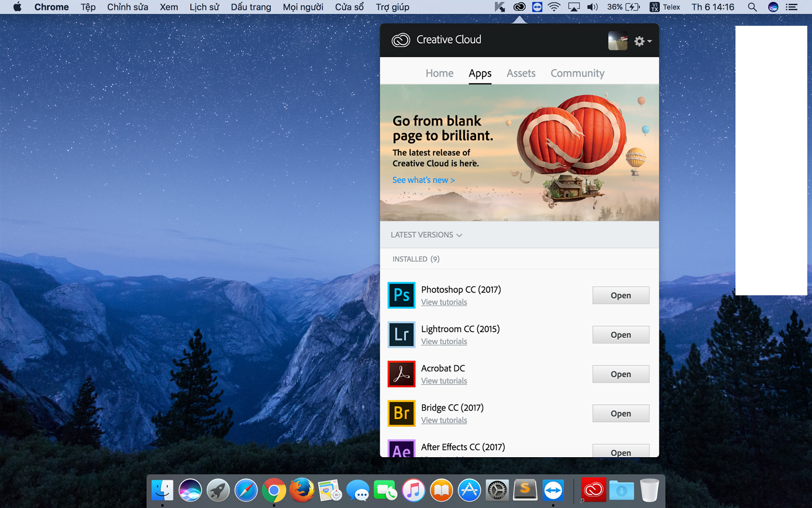Image resolution: width=812 pixels, height=508 pixels.
Task: Click Open button for Lightroom CC
Action: (x=621, y=335)
